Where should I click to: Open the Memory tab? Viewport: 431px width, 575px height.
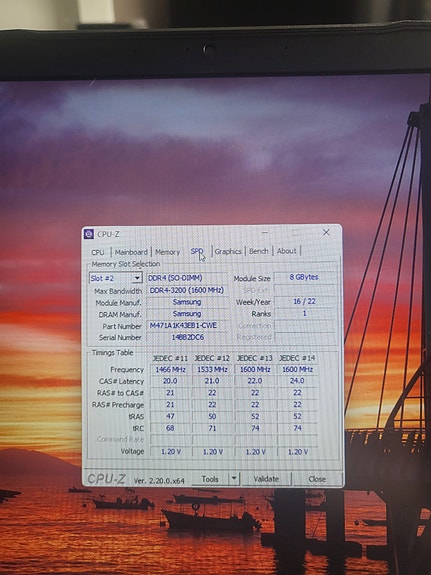[x=168, y=252]
